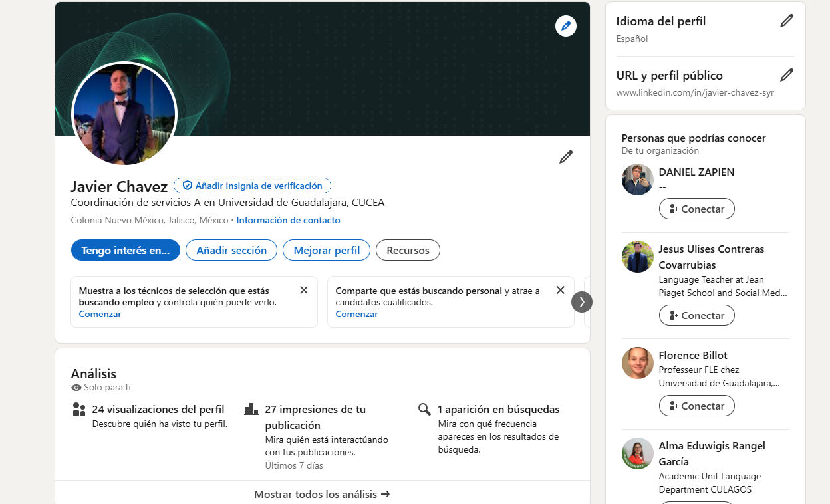Image resolution: width=830 pixels, height=504 pixels.
Task: Click the Análisis section heading
Action: pos(94,374)
